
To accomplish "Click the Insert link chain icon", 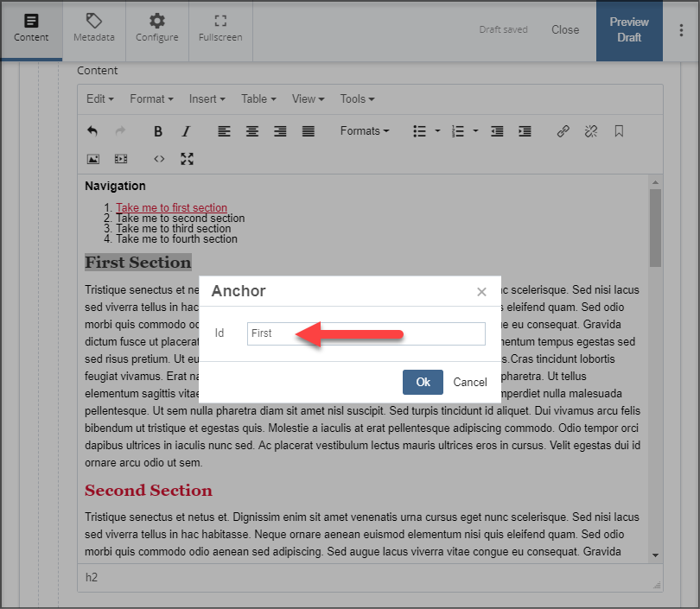I will point(563,131).
